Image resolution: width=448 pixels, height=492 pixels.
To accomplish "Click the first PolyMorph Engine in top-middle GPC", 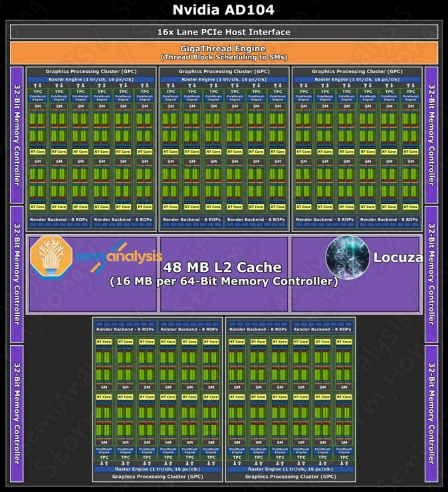I will pyautogui.click(x=171, y=98).
